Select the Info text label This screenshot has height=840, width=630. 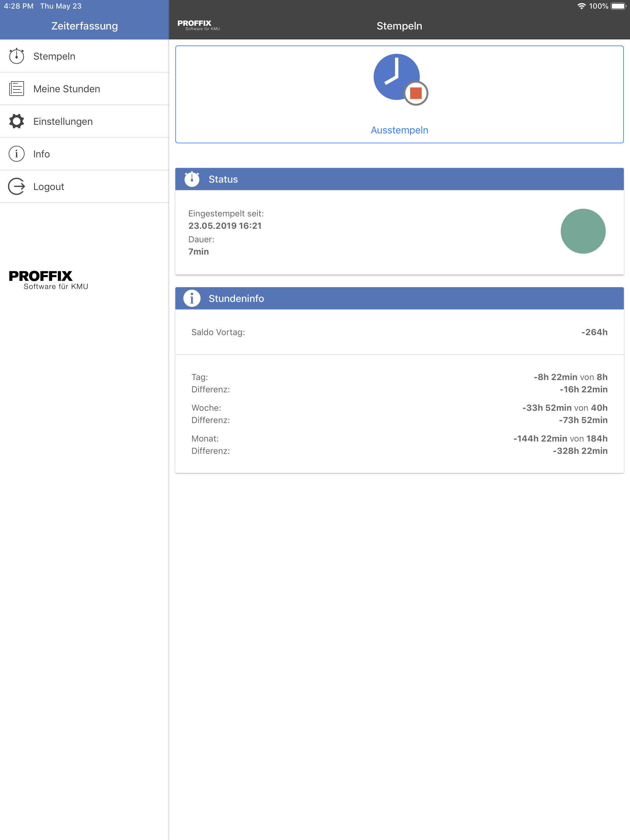click(42, 154)
